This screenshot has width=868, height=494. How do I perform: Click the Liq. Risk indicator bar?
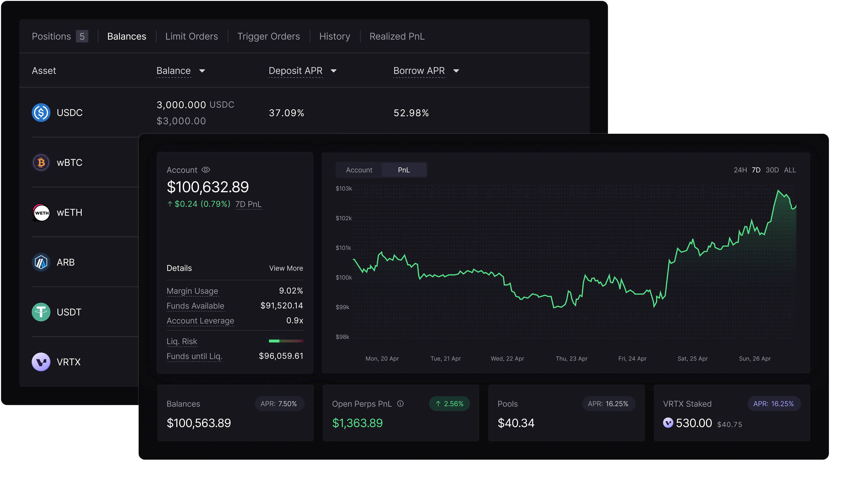click(286, 341)
